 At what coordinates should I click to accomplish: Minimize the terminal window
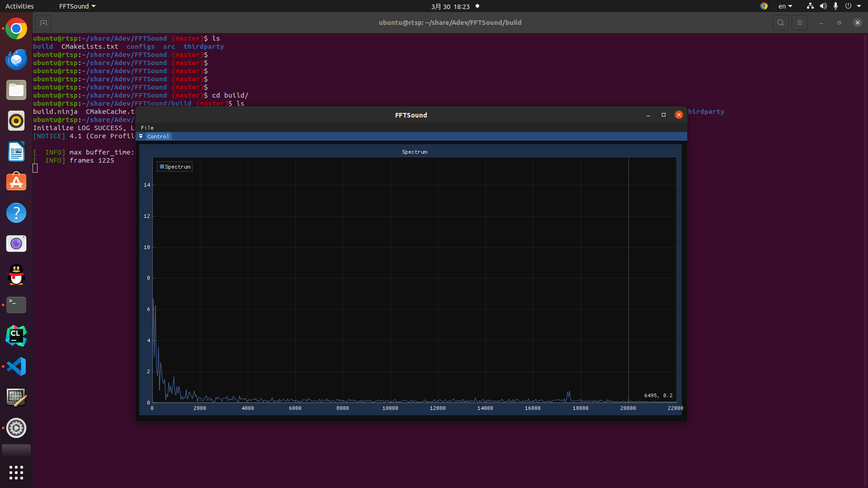pyautogui.click(x=821, y=23)
